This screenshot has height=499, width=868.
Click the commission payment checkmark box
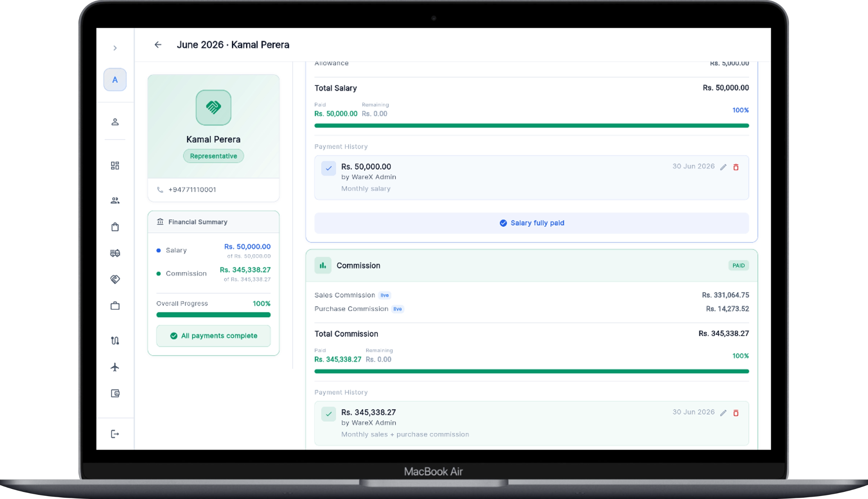point(329,414)
